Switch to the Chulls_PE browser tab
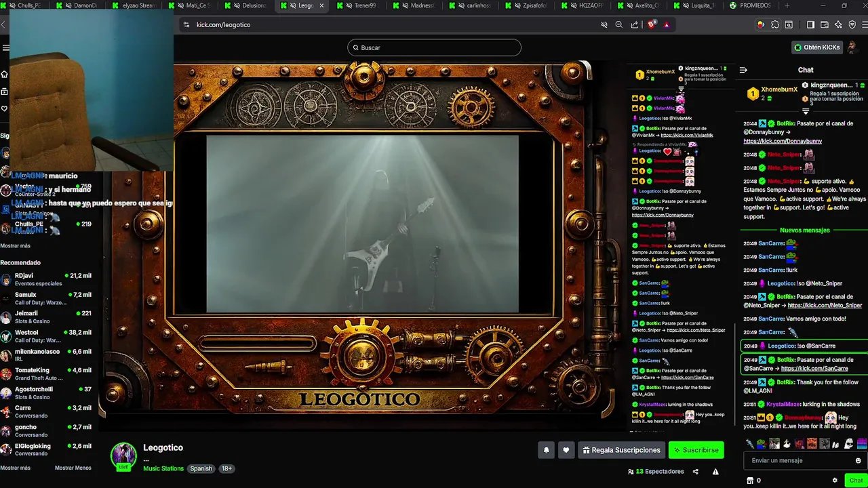 24,5
